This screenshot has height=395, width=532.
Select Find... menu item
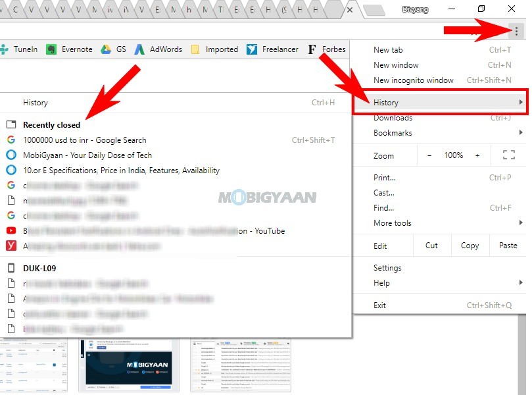click(440, 208)
